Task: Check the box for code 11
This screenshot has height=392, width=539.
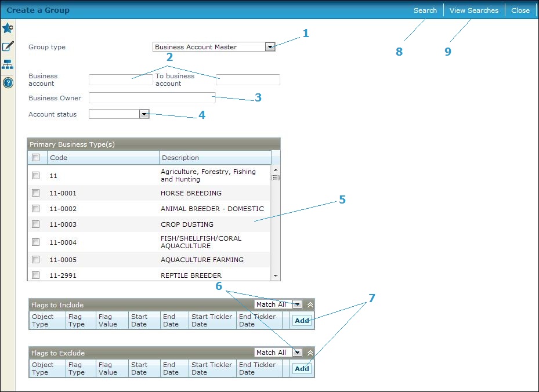Action: tap(35, 176)
